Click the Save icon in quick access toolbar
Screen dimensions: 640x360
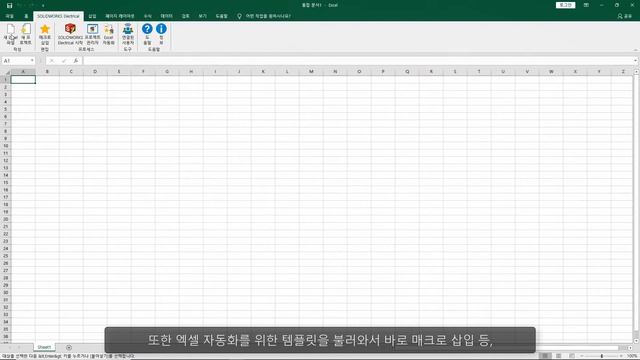(9, 5)
